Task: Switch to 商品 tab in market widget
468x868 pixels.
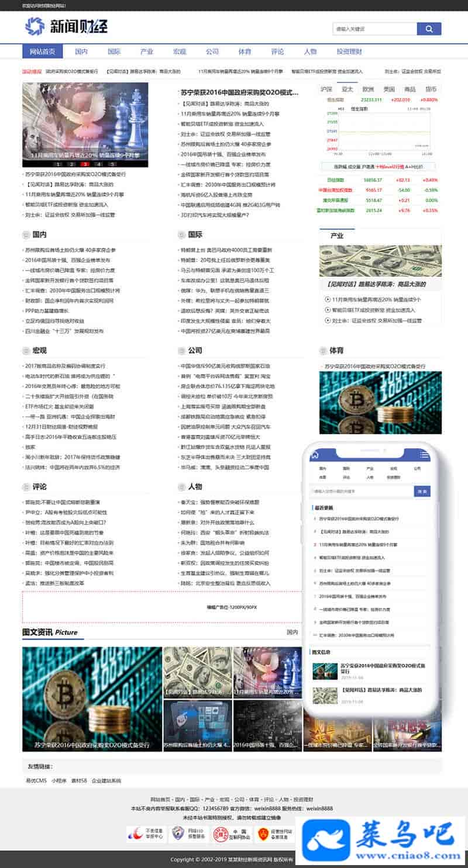Action: [410, 89]
